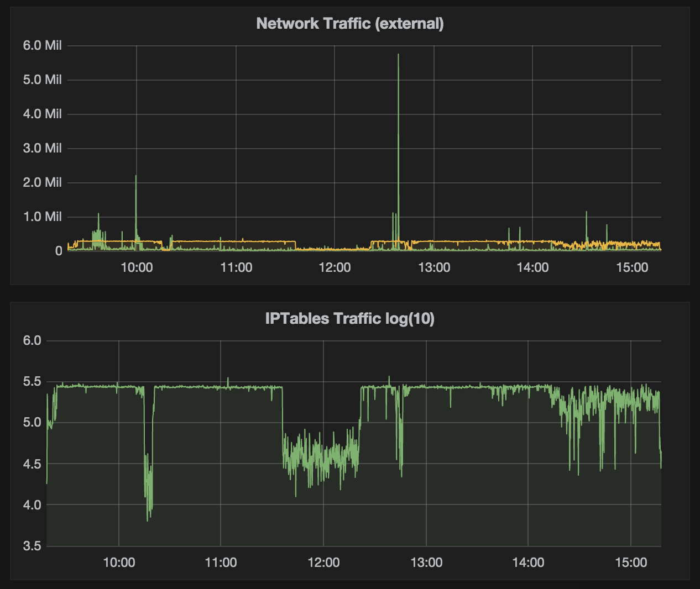Open the Network Traffic (external) panel title menu
Screen dimensions: 700x589
pyautogui.click(x=350, y=23)
